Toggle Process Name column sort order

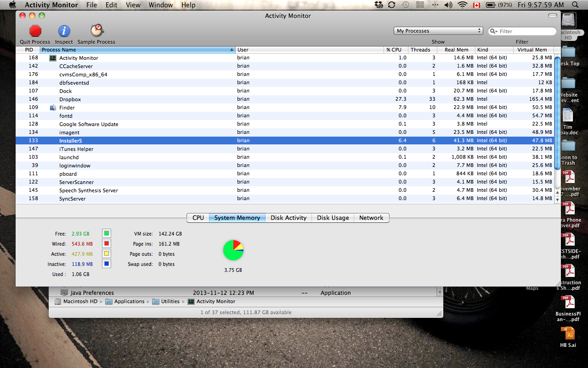point(138,50)
